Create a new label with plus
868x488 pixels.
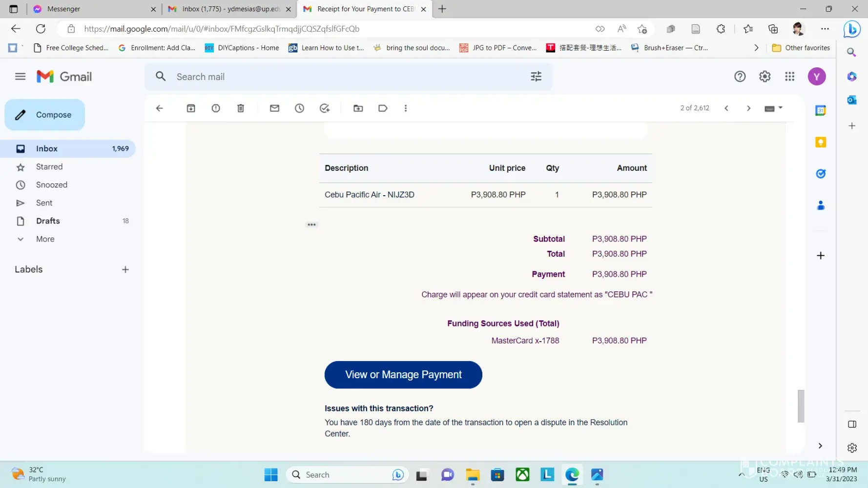[x=125, y=269]
